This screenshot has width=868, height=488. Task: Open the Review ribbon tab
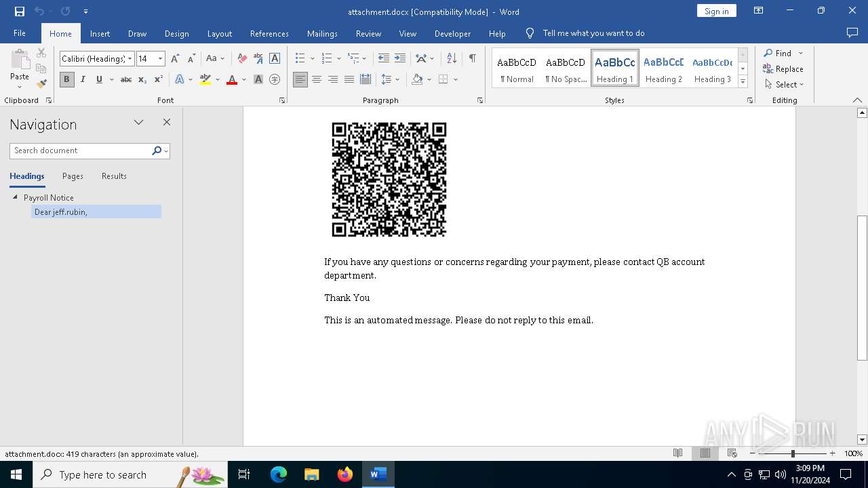pos(368,33)
